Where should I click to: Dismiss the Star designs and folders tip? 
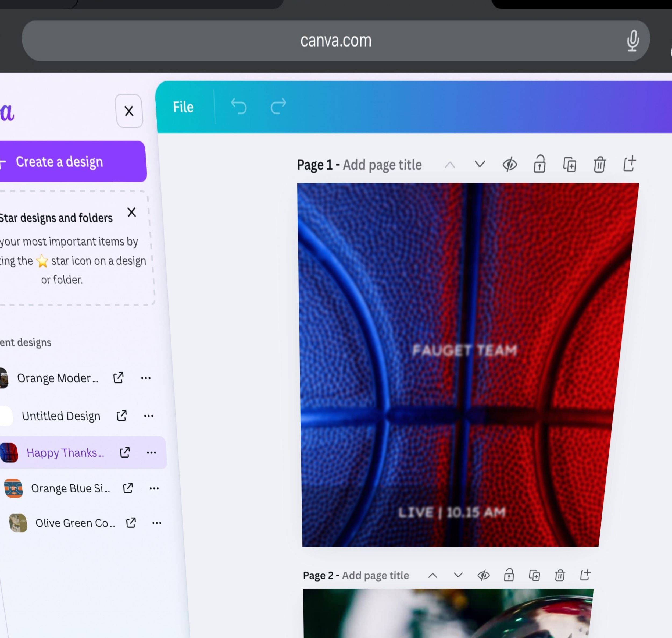(131, 212)
